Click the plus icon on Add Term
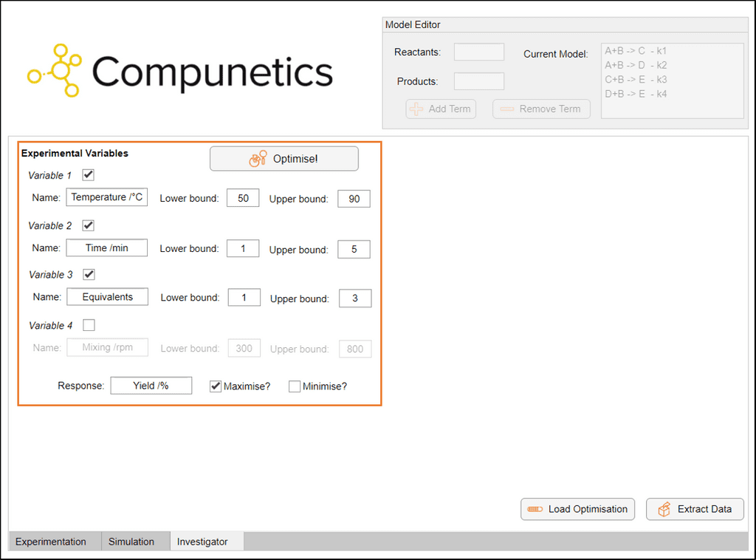This screenshot has width=756, height=560. point(416,109)
